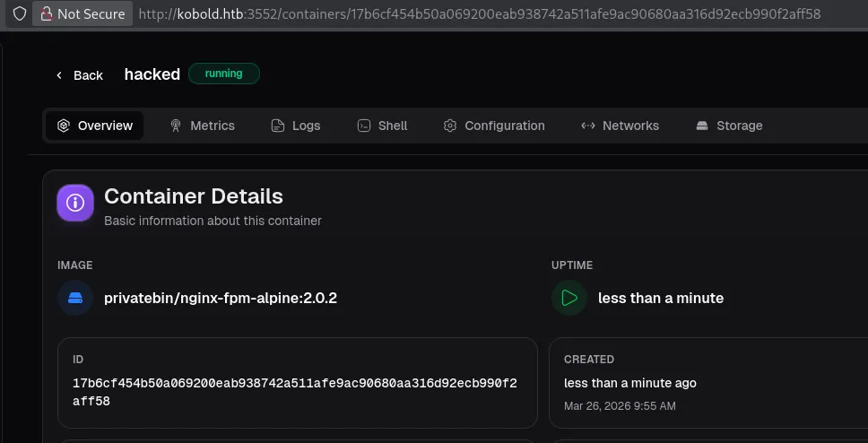
Task: Go back using the Back button
Action: pos(79,75)
